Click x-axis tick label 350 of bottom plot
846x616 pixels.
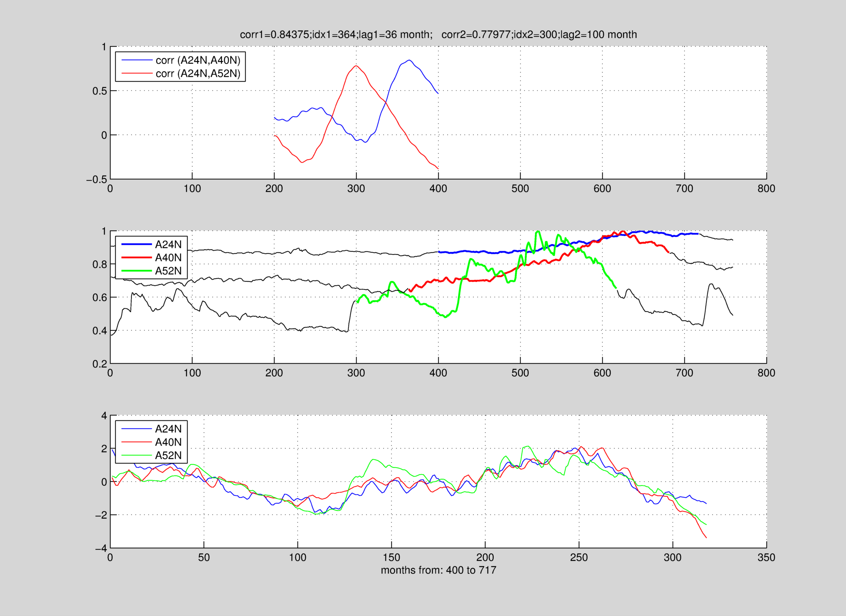click(766, 558)
